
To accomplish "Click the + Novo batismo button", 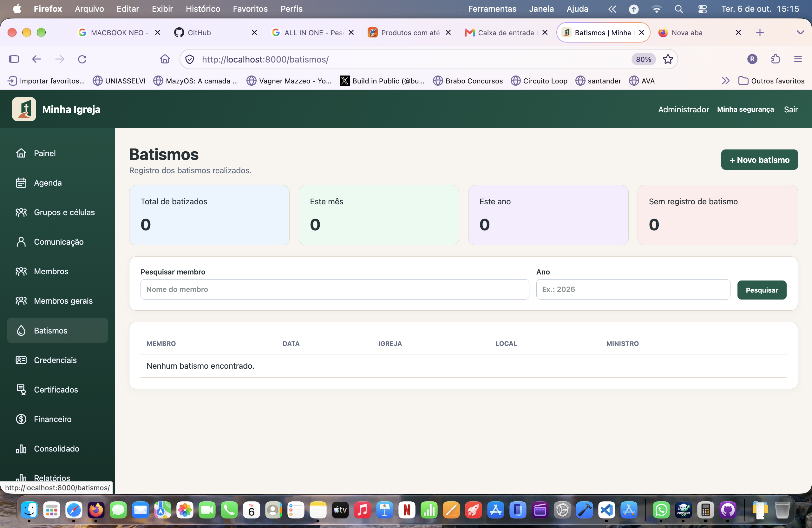I will pyautogui.click(x=759, y=160).
